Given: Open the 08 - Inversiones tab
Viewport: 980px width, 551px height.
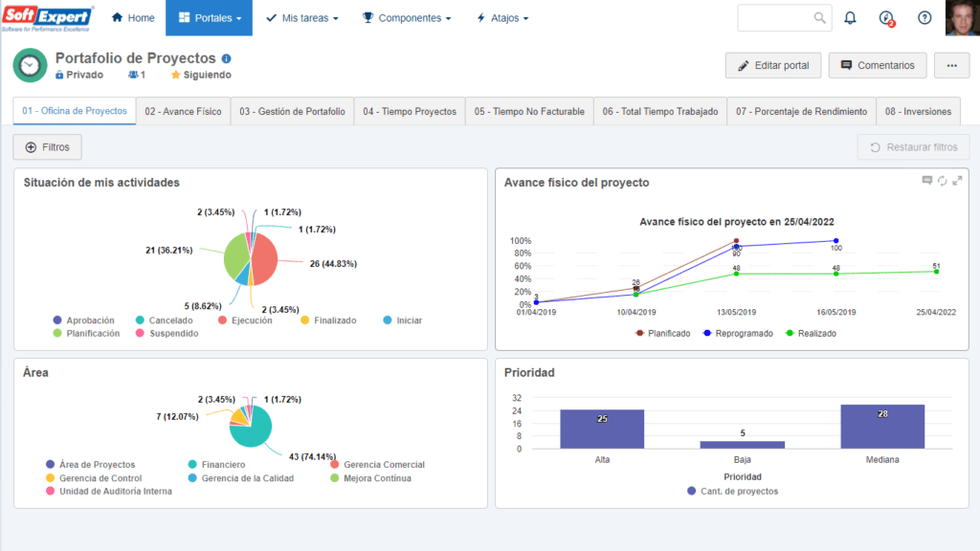Looking at the screenshot, I should point(918,111).
